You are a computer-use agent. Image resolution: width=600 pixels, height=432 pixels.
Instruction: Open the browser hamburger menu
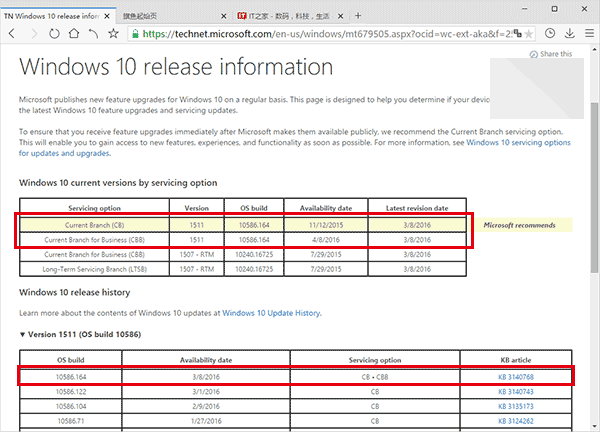coord(590,34)
